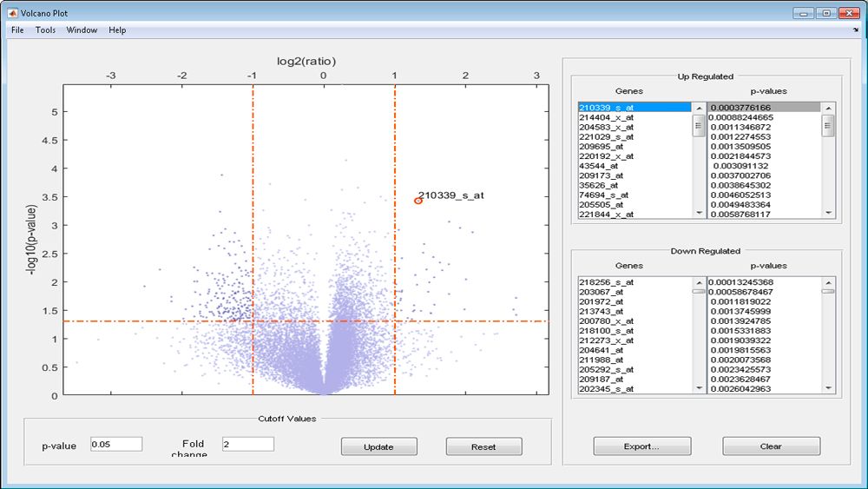This screenshot has height=489, width=868.
Task: Click the Down Regulated genes scrollbar thumb
Action: pyautogui.click(x=699, y=291)
